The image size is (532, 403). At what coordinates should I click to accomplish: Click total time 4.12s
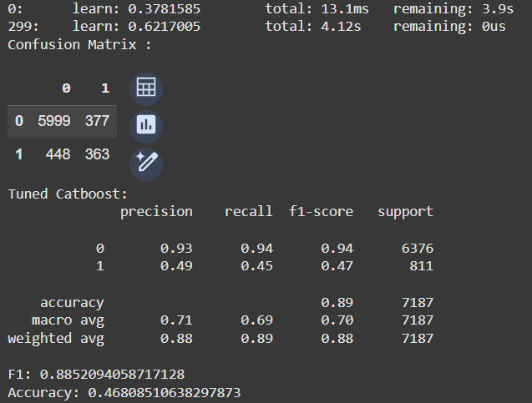341,27
